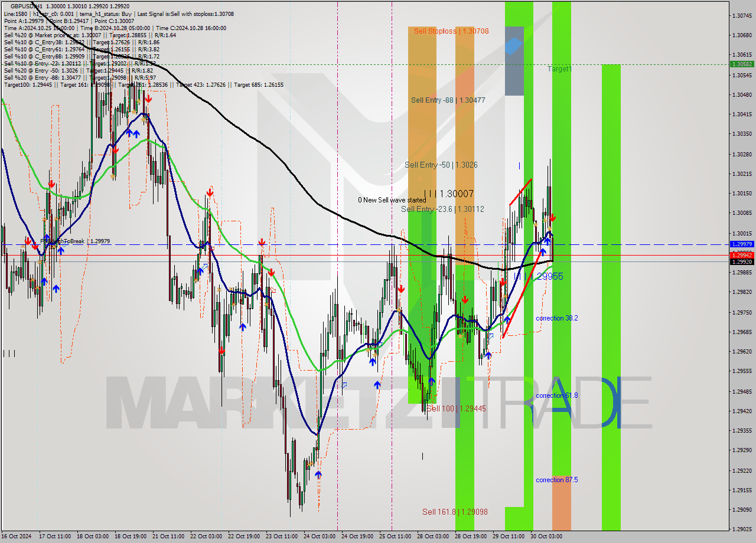This screenshot has width=756, height=543.
Task: Click the '21 Oct 11:00' time axis label
Action: pyautogui.click(x=168, y=537)
